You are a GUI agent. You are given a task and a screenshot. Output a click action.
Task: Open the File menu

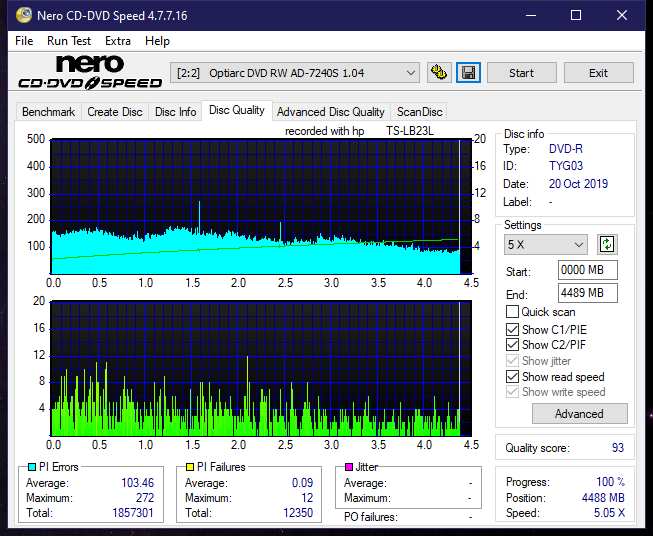tap(24, 41)
